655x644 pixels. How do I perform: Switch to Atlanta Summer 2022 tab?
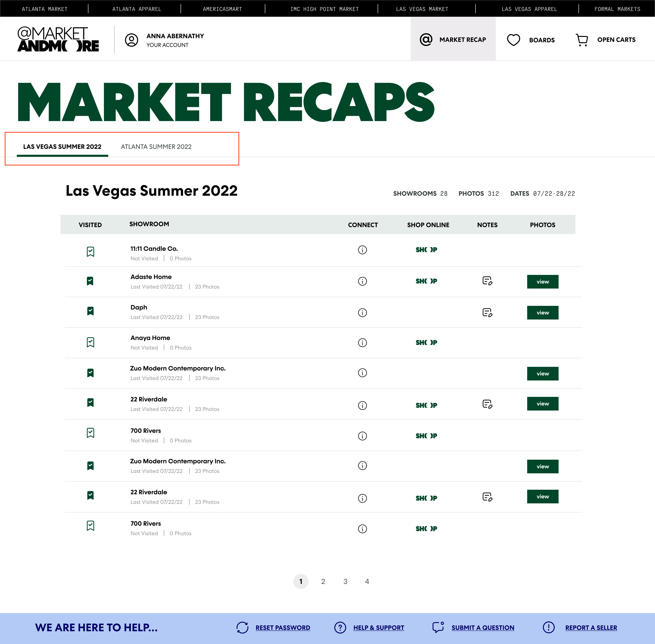[x=156, y=147]
